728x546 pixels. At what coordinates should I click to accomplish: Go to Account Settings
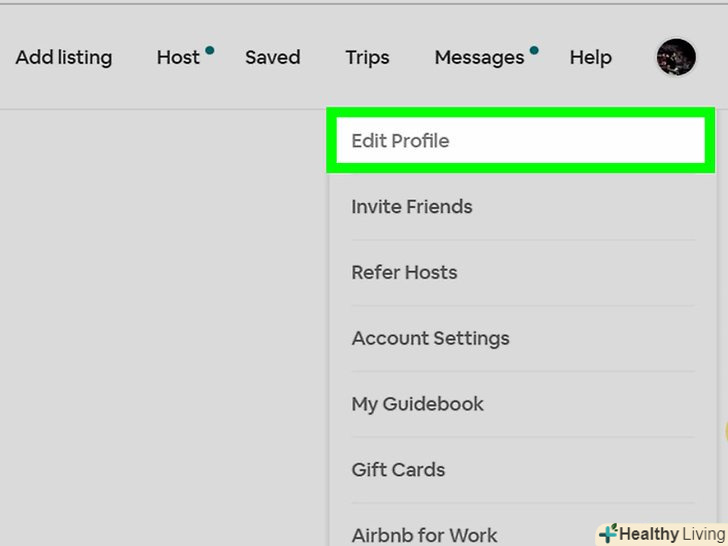click(430, 338)
